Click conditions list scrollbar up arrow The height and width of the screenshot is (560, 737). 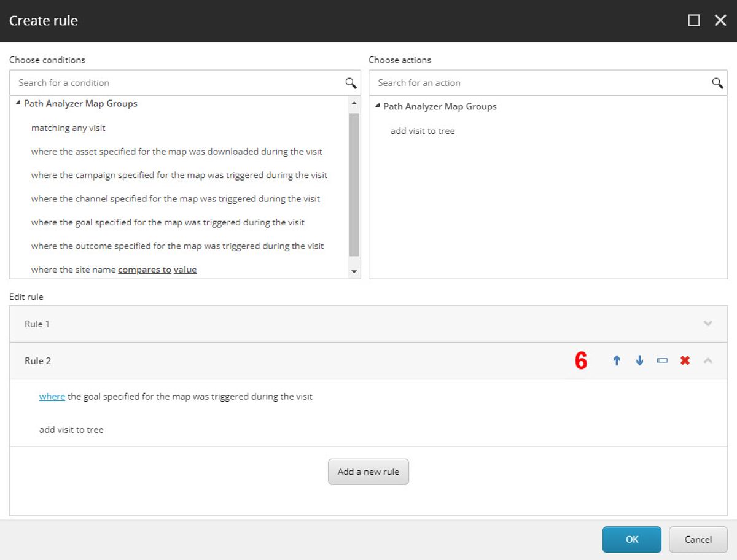[x=354, y=103]
